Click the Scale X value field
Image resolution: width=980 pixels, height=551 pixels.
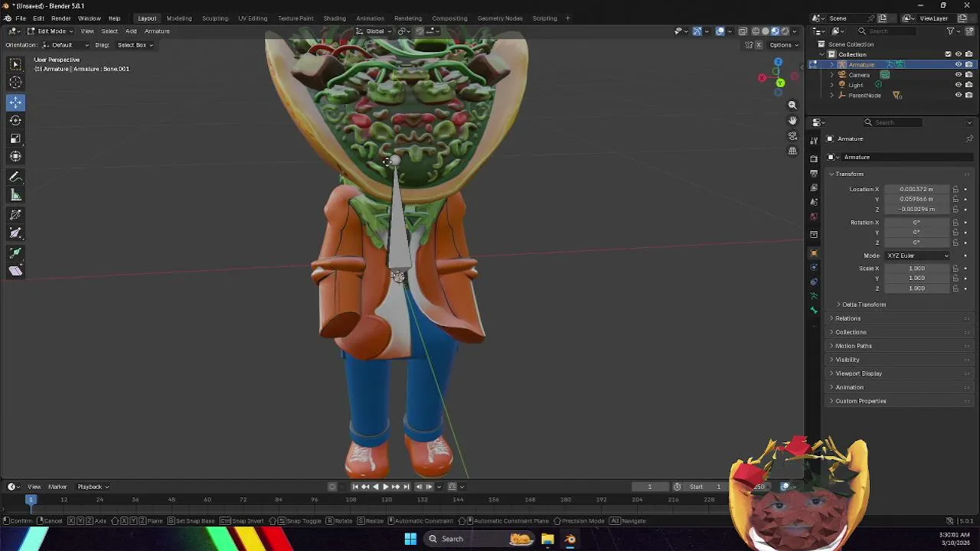pyautogui.click(x=916, y=269)
